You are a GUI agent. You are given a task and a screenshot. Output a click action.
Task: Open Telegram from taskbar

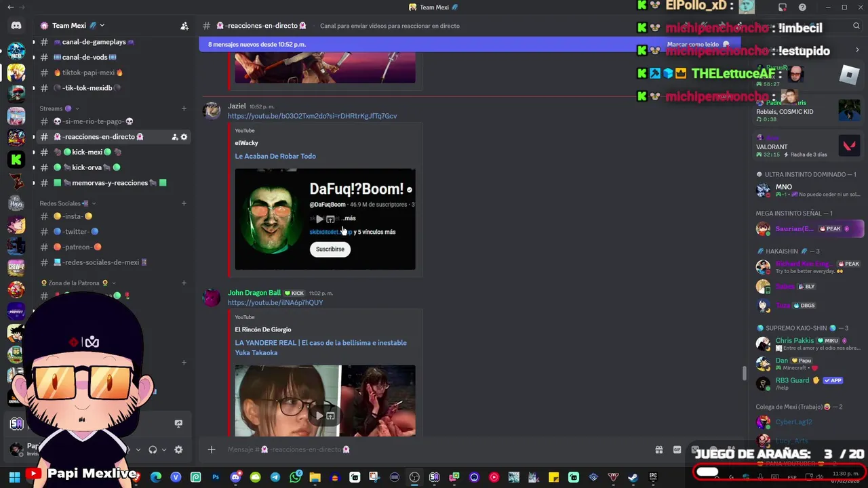pos(275,477)
